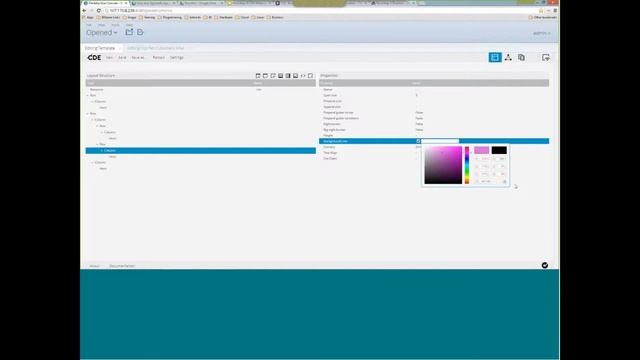This screenshot has height=360, width=640.
Task: Open the Documentation link in footer
Action: (x=122, y=266)
